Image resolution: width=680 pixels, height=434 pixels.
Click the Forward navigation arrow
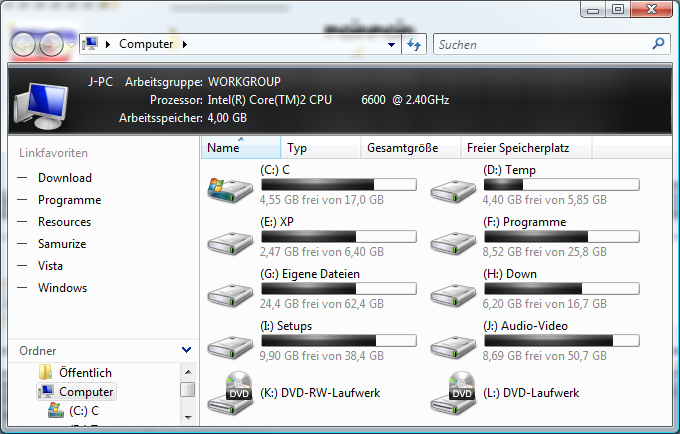click(52, 44)
